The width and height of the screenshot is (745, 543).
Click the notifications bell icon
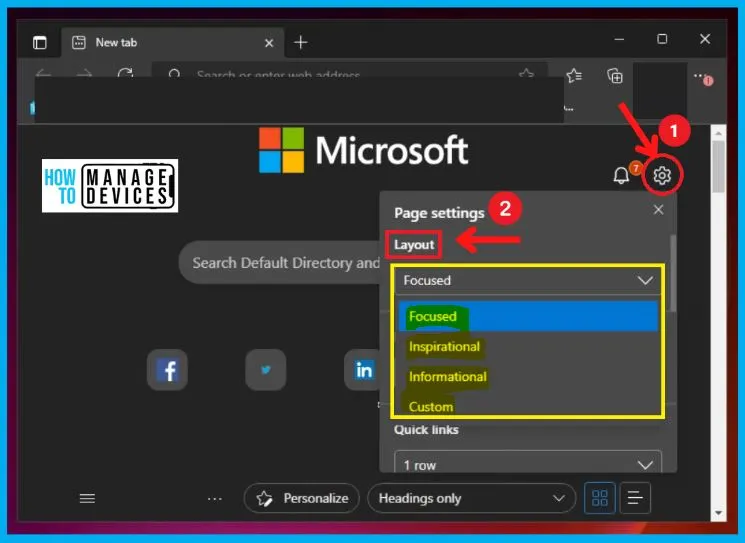click(x=621, y=175)
